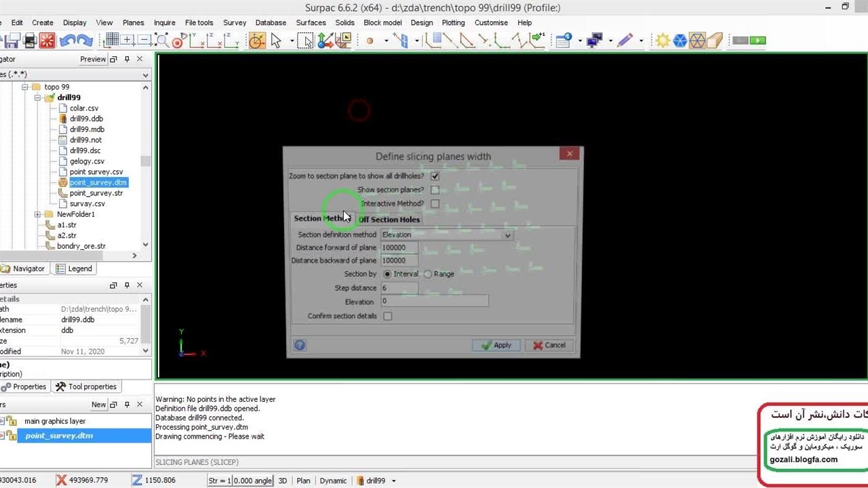
Task: Open the Block model menu
Action: point(382,22)
